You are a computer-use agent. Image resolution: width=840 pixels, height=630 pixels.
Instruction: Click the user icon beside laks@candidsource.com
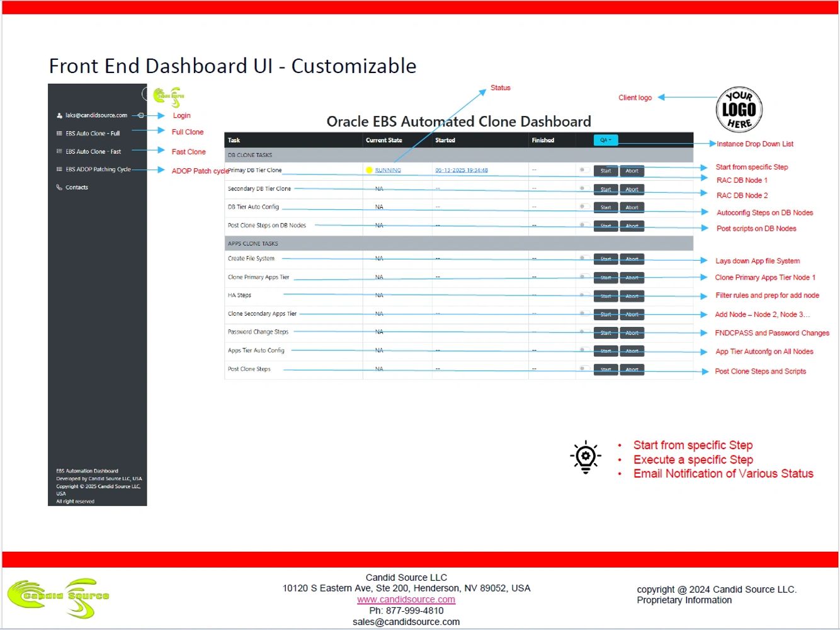click(59, 115)
